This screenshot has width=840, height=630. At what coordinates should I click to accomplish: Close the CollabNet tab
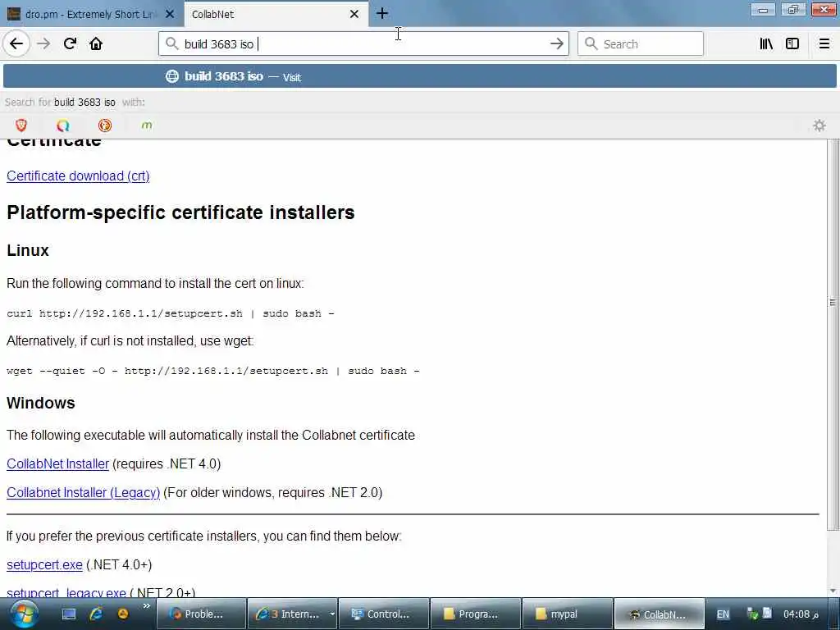coord(354,14)
